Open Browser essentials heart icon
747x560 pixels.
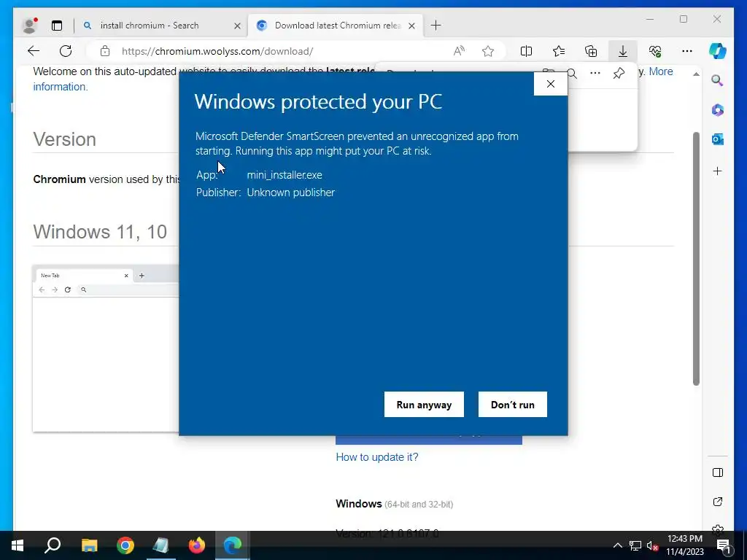tap(655, 51)
